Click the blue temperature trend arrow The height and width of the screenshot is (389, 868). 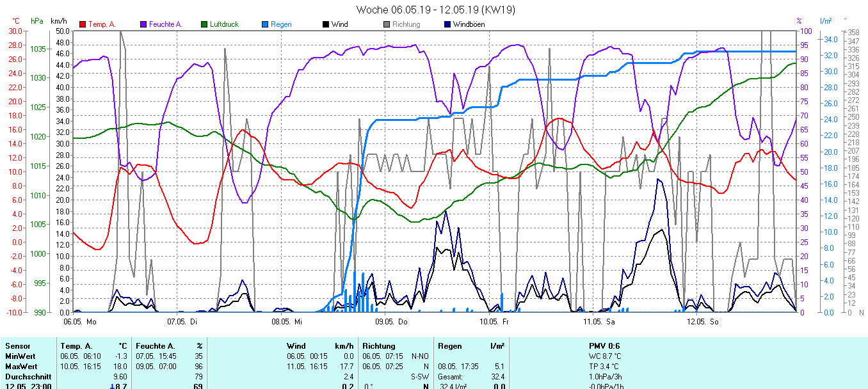coord(112,386)
